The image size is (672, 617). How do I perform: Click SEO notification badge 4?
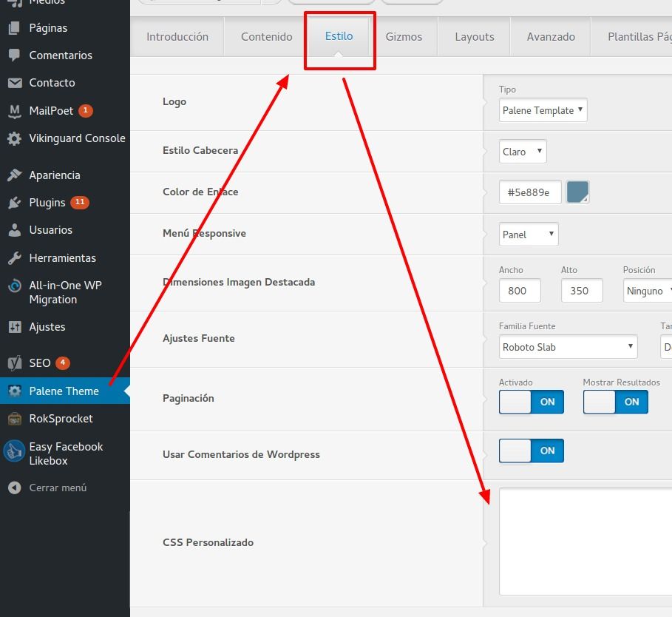[x=63, y=363]
